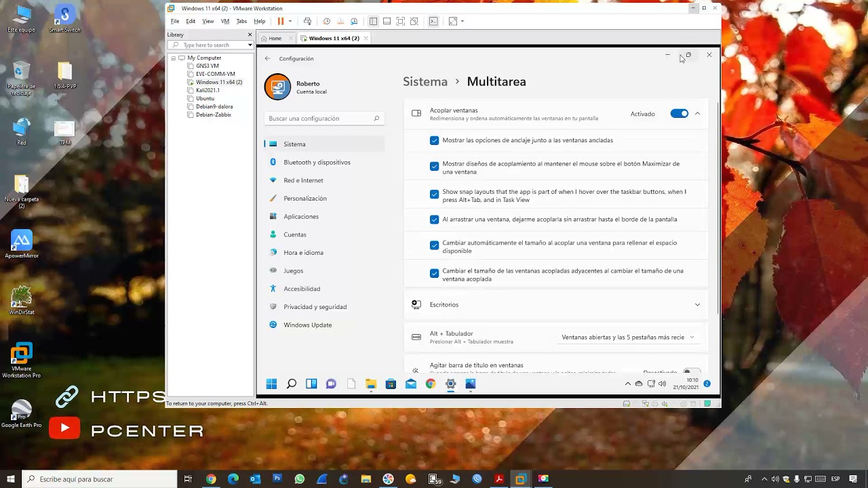The width and height of the screenshot is (868, 488).
Task: Uncheck Show snap layouts taskbar checkbox
Action: (x=434, y=194)
